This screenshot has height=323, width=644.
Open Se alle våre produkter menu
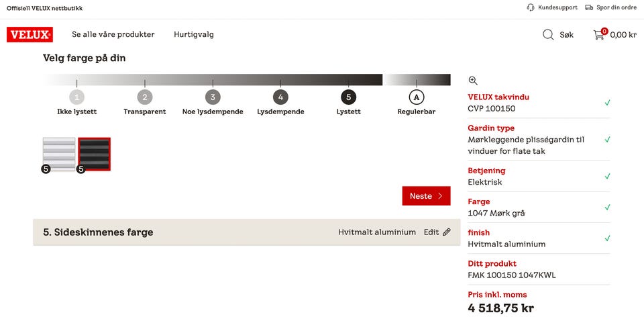[113, 34]
